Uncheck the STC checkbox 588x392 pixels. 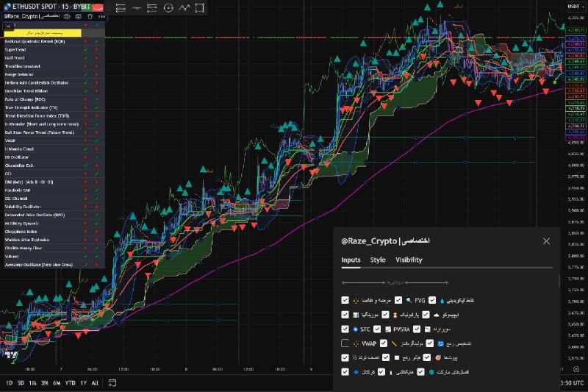pyautogui.click(x=345, y=329)
